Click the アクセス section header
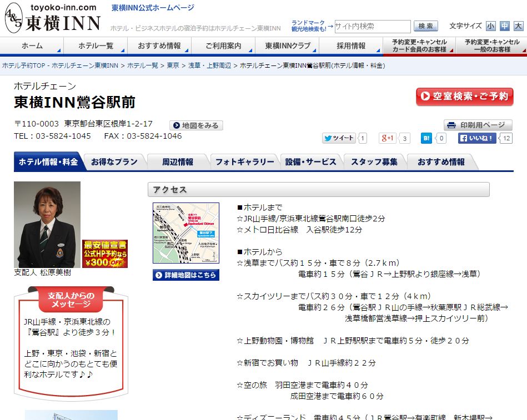The width and height of the screenshot is (527, 420). coord(319,190)
